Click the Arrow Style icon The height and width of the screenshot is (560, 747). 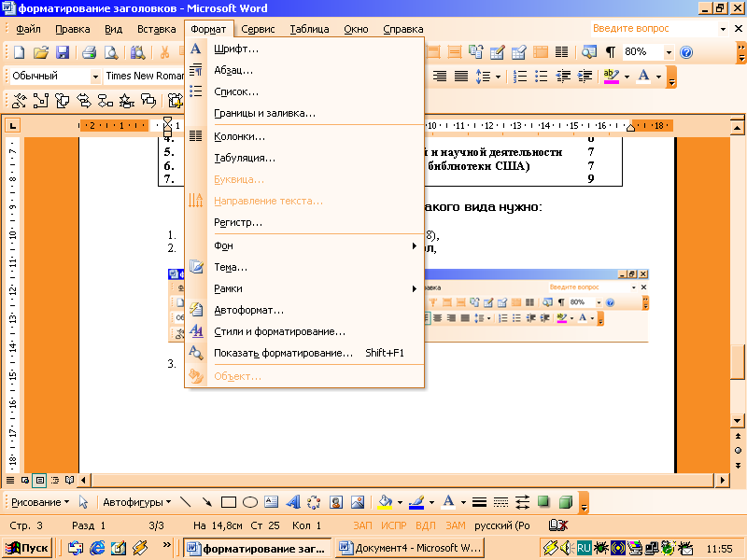[x=523, y=502]
